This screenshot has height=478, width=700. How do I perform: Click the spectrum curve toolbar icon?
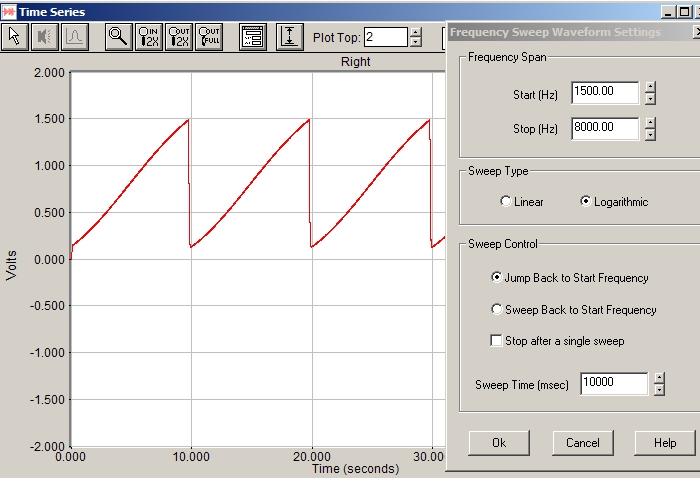(x=74, y=37)
